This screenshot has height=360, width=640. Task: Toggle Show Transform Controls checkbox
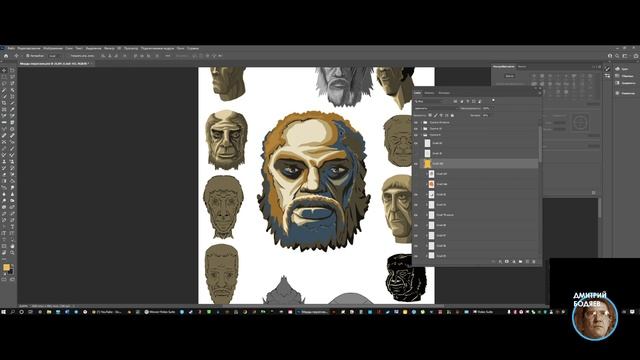[x=68, y=56]
